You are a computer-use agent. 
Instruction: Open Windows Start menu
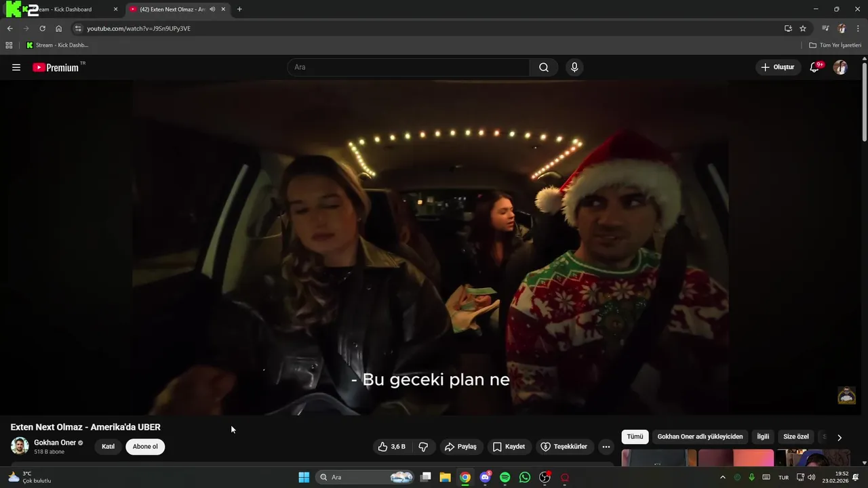point(304,477)
